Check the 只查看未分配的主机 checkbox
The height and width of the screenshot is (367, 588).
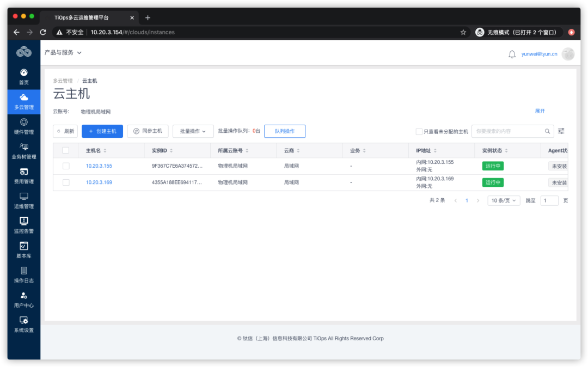tap(419, 131)
